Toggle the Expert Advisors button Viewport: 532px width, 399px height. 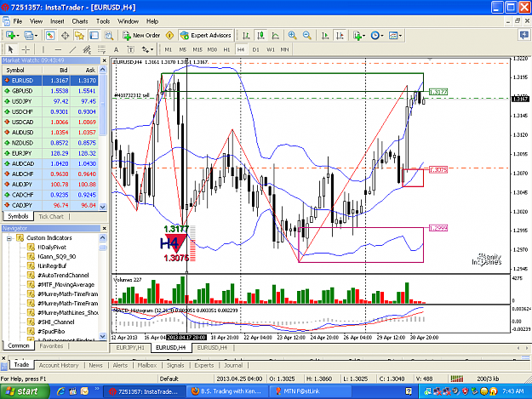coord(206,35)
